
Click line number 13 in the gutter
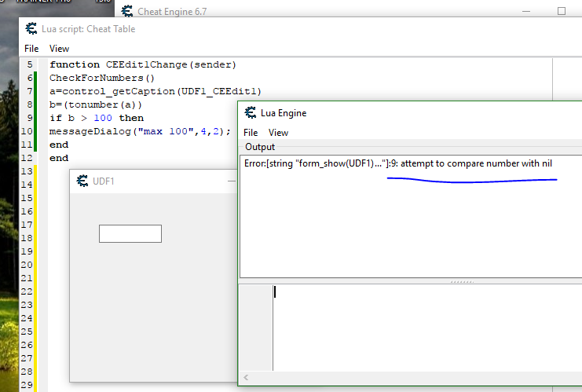click(x=28, y=171)
